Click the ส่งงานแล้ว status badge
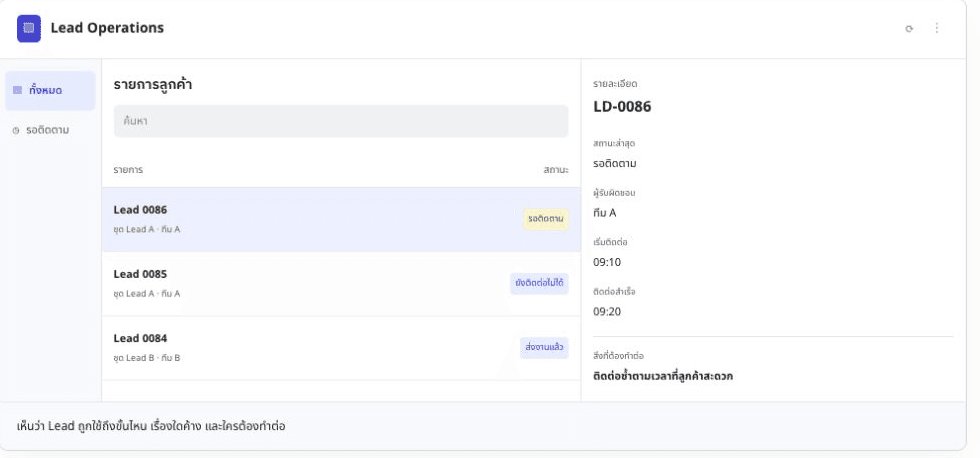This screenshot has height=458, width=980. [x=544, y=347]
